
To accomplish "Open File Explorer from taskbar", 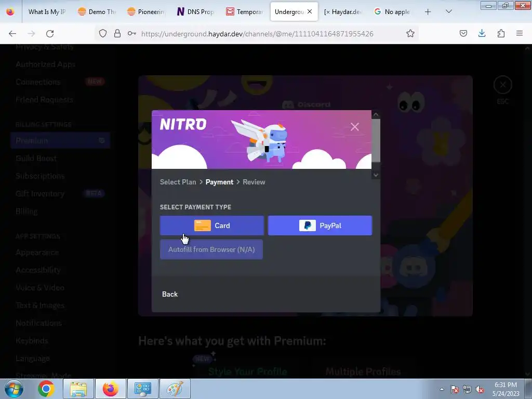I will coord(78,389).
